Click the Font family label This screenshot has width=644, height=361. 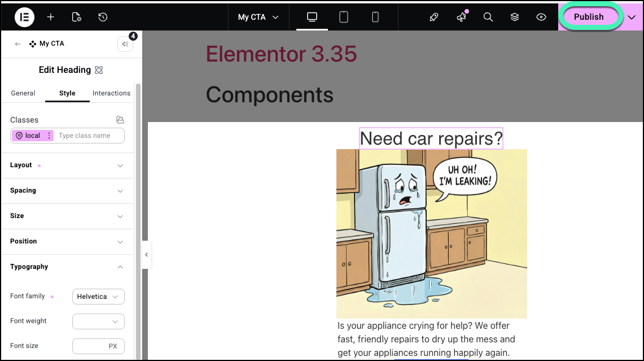28,296
